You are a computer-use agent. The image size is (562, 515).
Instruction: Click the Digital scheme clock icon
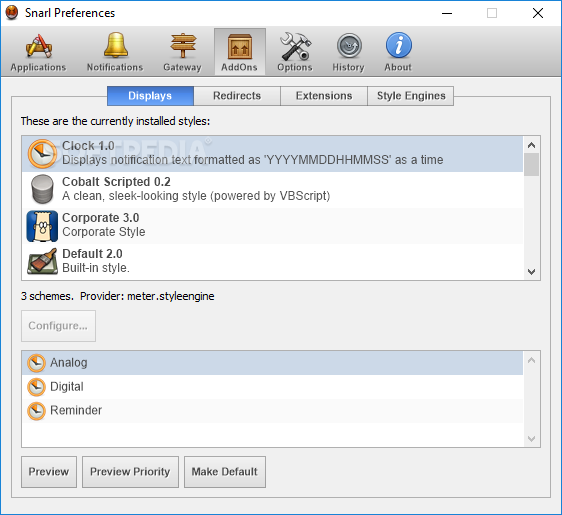pyautogui.click(x=36, y=387)
